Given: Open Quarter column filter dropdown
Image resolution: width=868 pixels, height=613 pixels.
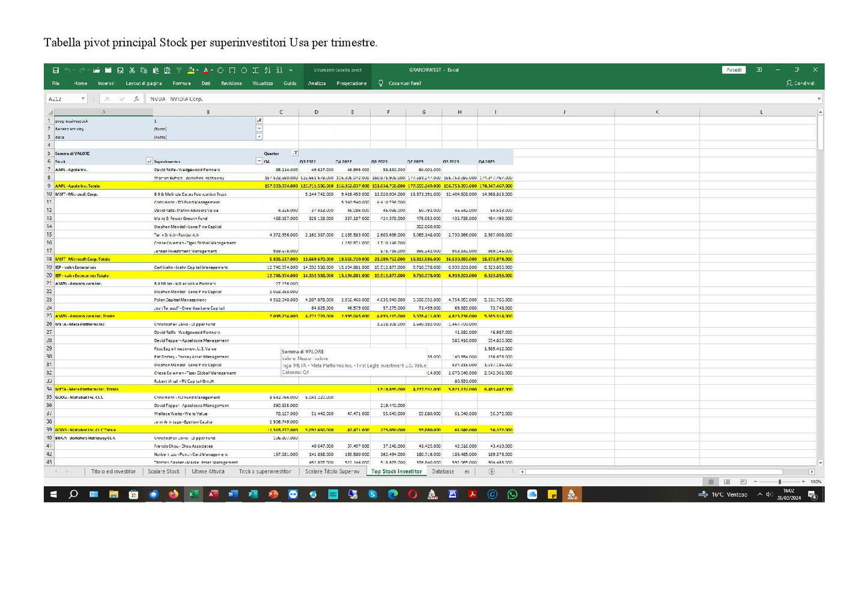Looking at the screenshot, I should click(x=295, y=153).
